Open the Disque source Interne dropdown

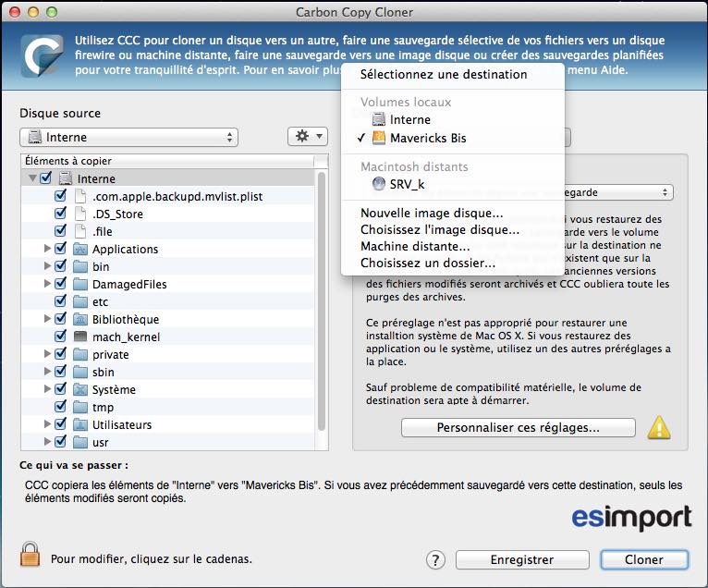[128, 137]
